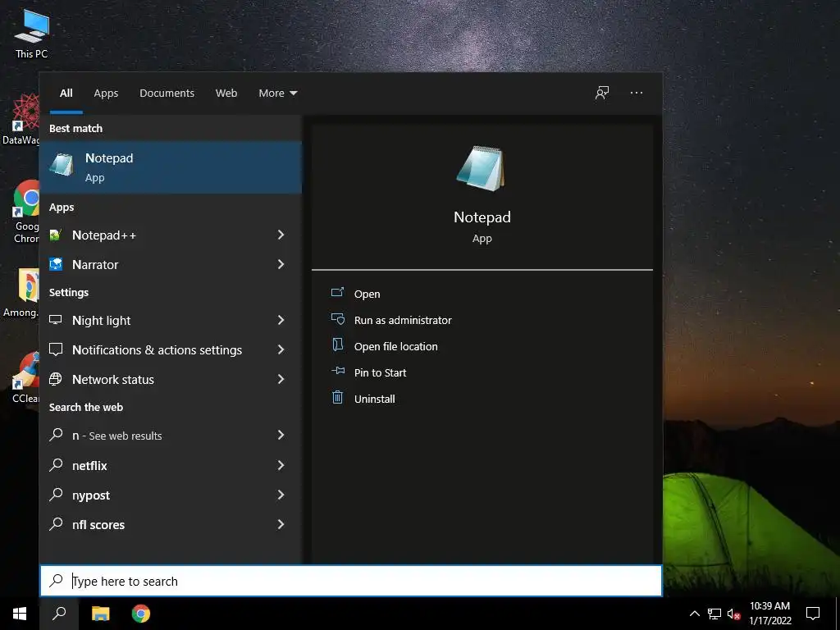Click the 'Notepad++' app result text
The height and width of the screenshot is (630, 840).
coord(104,235)
